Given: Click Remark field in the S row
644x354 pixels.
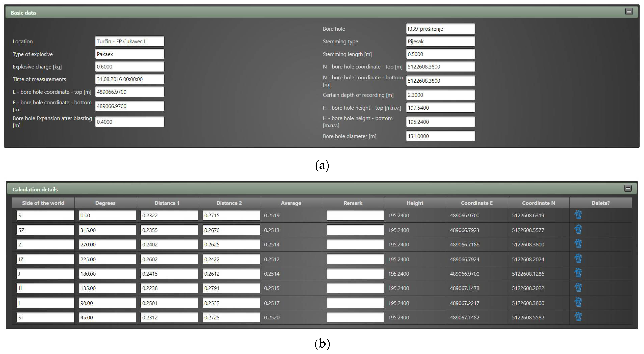Looking at the screenshot, I should click(x=355, y=215).
